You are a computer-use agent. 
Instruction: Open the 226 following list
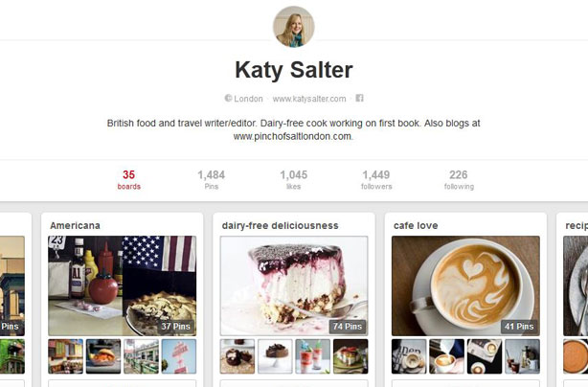[x=459, y=180]
